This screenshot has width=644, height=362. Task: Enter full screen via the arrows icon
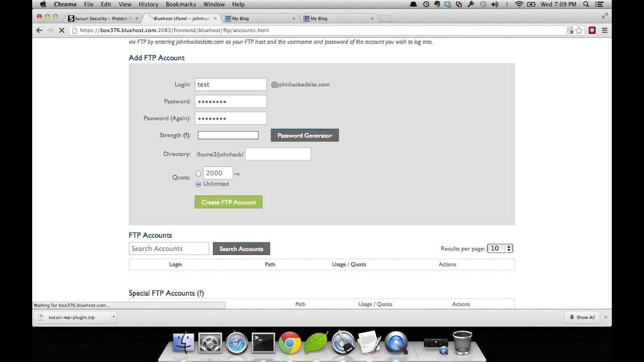coord(605,15)
